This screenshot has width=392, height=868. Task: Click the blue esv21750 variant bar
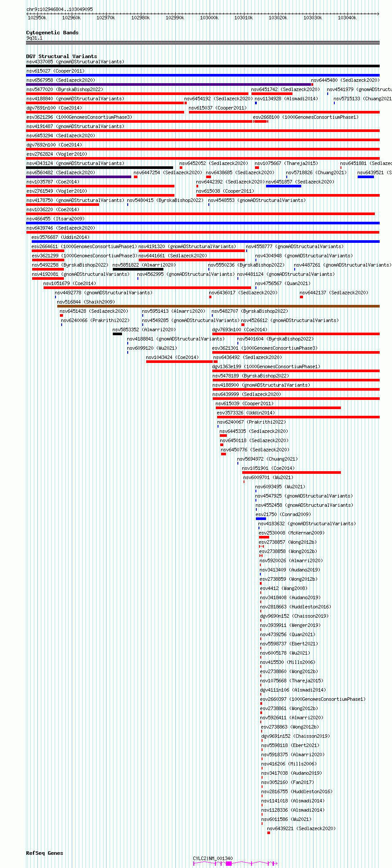[x=261, y=519]
